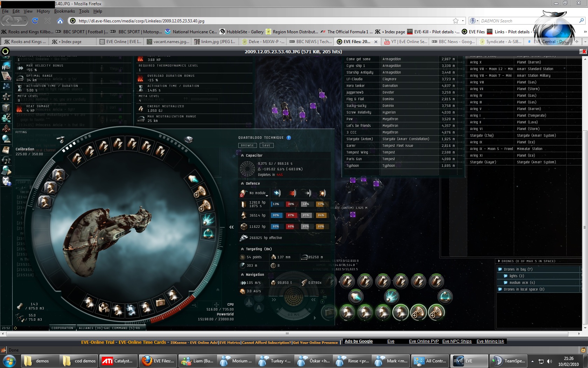Bookmark this page with the star icon
This screenshot has width=588, height=368.
456,21
